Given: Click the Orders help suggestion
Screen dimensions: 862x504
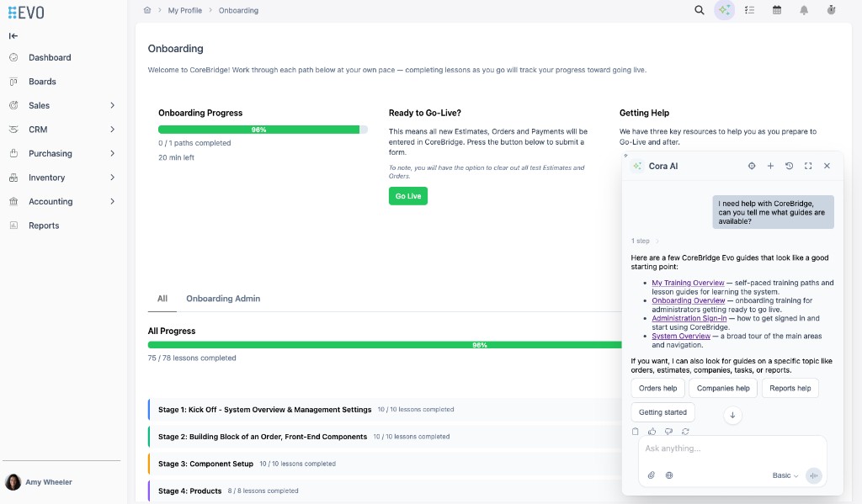Looking at the screenshot, I should [x=657, y=388].
